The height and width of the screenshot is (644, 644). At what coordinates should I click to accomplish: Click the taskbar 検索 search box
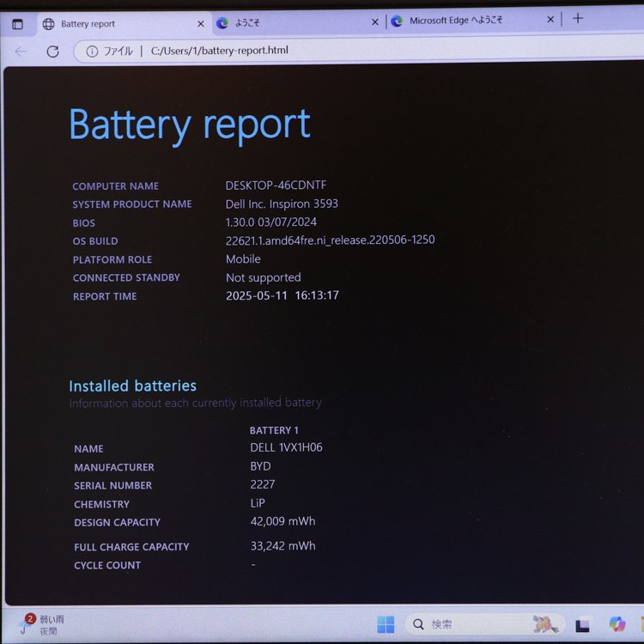(485, 624)
